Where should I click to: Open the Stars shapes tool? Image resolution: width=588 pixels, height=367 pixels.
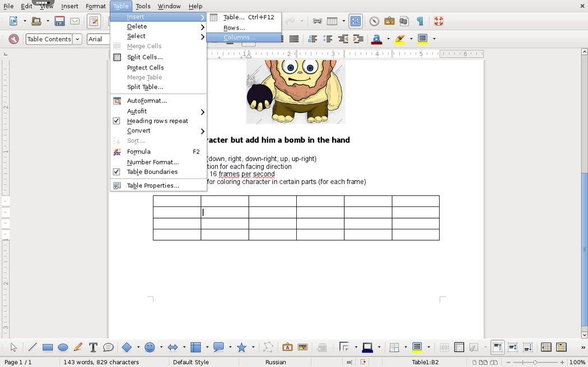241,347
